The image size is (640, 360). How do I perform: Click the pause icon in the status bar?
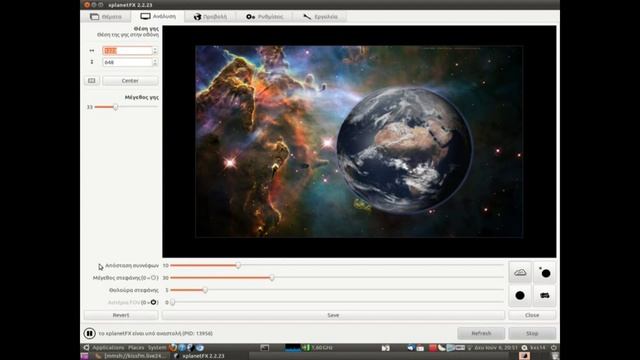pyautogui.click(x=89, y=333)
